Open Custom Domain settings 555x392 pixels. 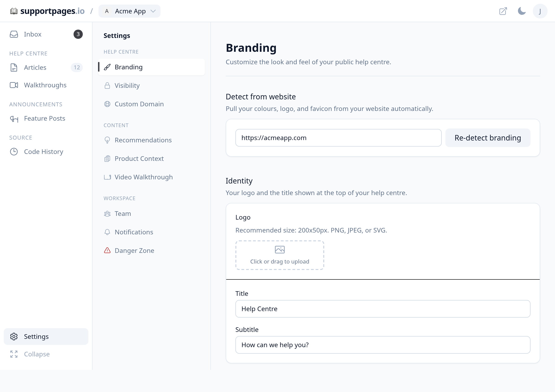point(151,104)
